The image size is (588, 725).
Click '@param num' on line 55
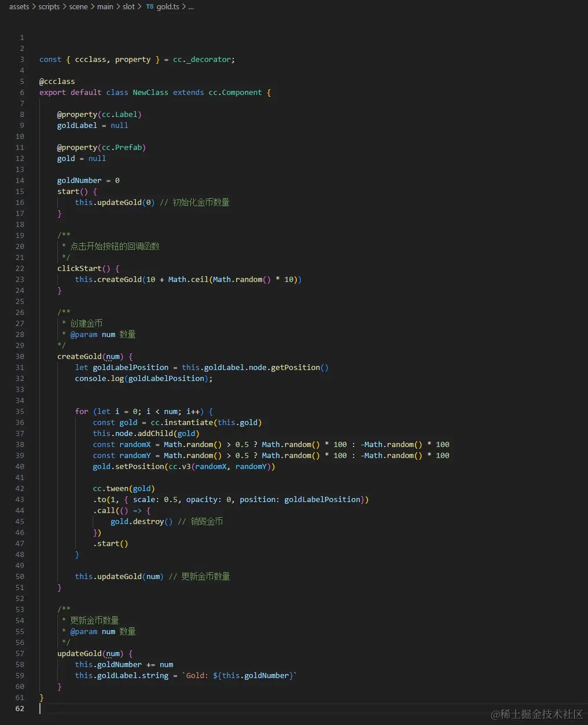93,632
